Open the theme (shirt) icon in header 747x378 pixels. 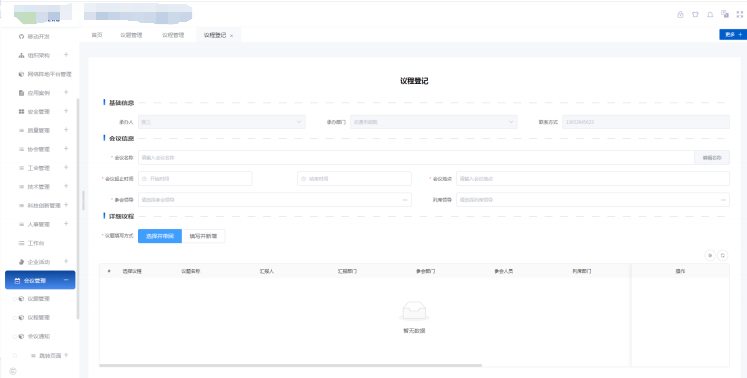pyautogui.click(x=695, y=14)
